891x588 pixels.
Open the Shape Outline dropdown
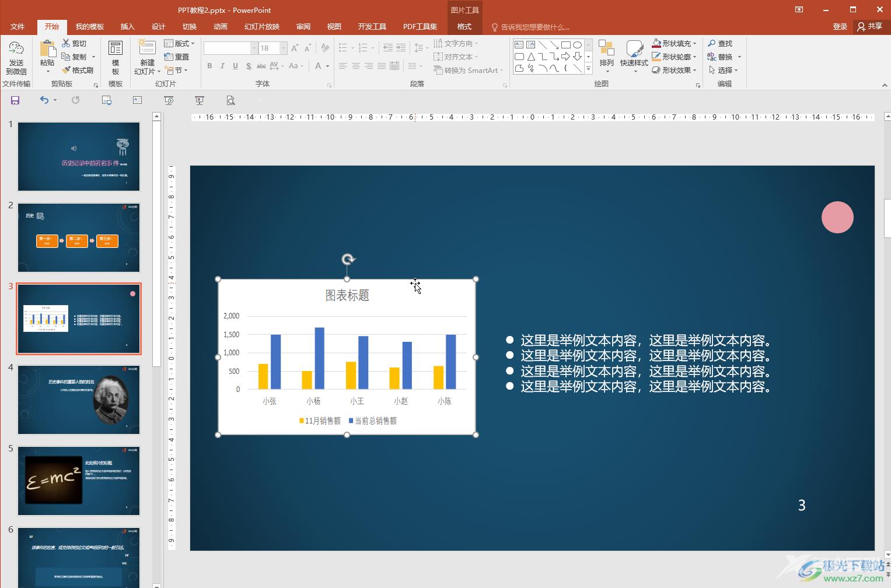[675, 57]
